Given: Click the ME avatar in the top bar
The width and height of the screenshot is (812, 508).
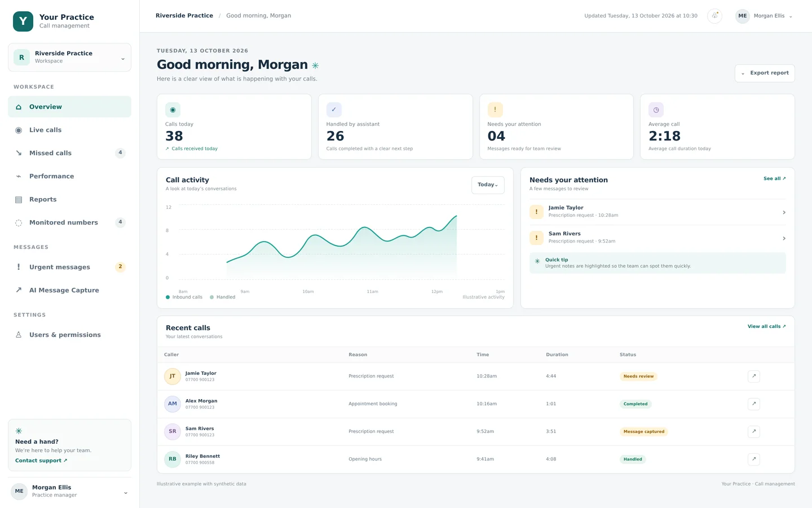Looking at the screenshot, I should click(x=743, y=16).
